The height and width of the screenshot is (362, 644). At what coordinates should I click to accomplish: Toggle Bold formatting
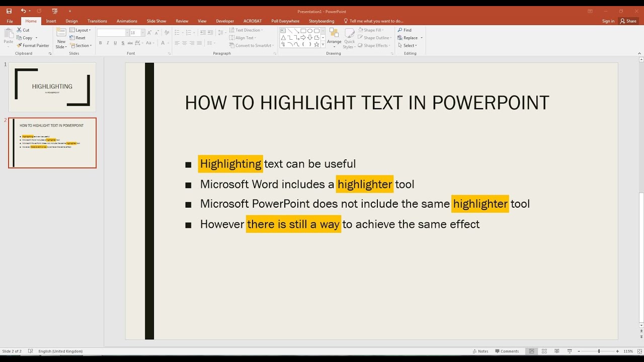coord(100,43)
